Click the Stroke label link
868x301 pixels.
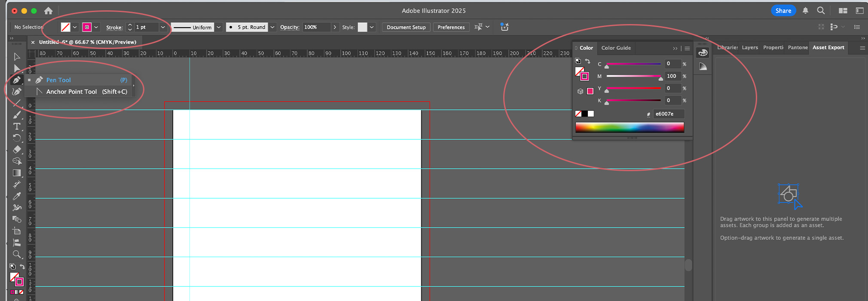pyautogui.click(x=114, y=28)
